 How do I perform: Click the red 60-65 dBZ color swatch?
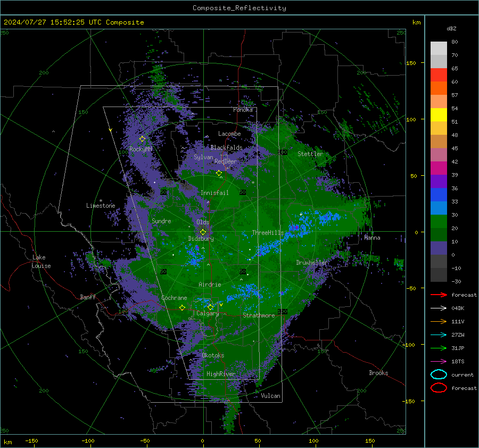439,75
